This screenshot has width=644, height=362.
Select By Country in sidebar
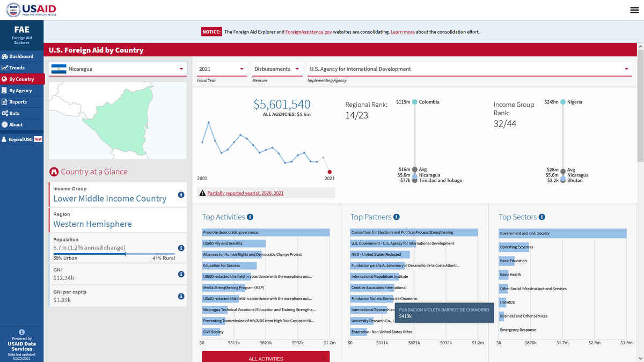(x=21, y=79)
